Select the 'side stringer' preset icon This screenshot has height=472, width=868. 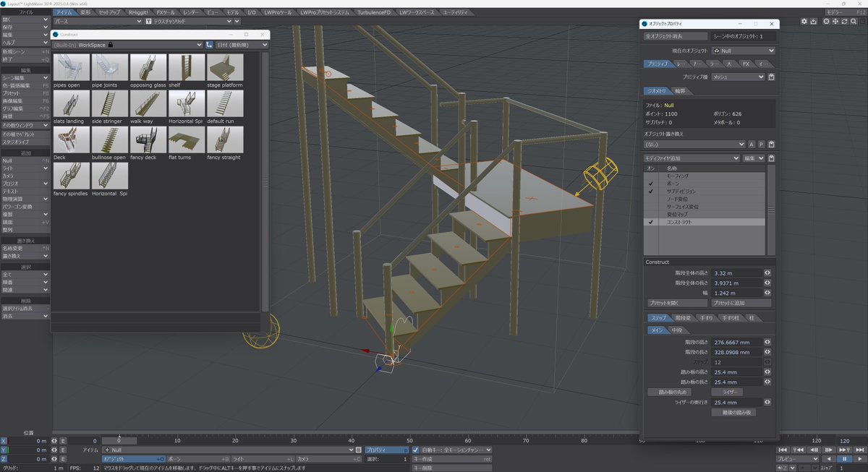point(110,103)
